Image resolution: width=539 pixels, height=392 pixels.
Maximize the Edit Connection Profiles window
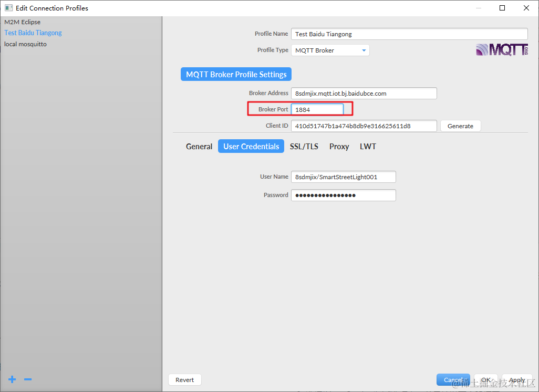[x=502, y=8]
